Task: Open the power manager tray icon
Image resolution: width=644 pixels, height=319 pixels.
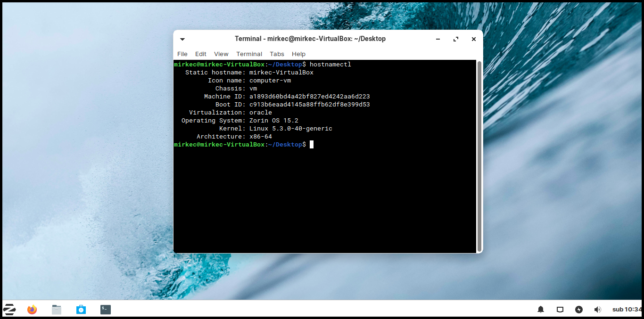Action: (x=579, y=310)
